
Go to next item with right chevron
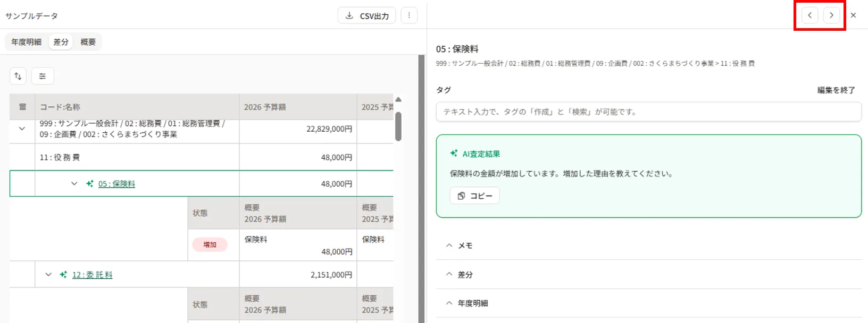coord(831,15)
